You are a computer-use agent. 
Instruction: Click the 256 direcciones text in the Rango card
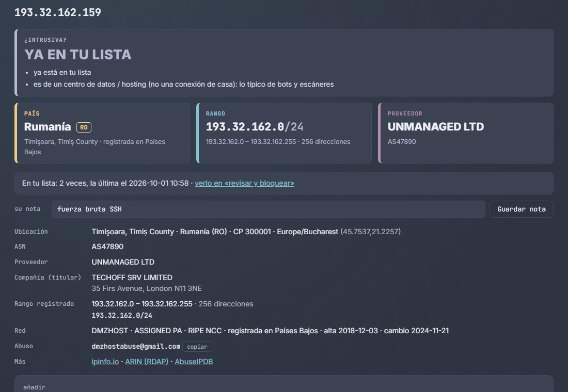[326, 141]
